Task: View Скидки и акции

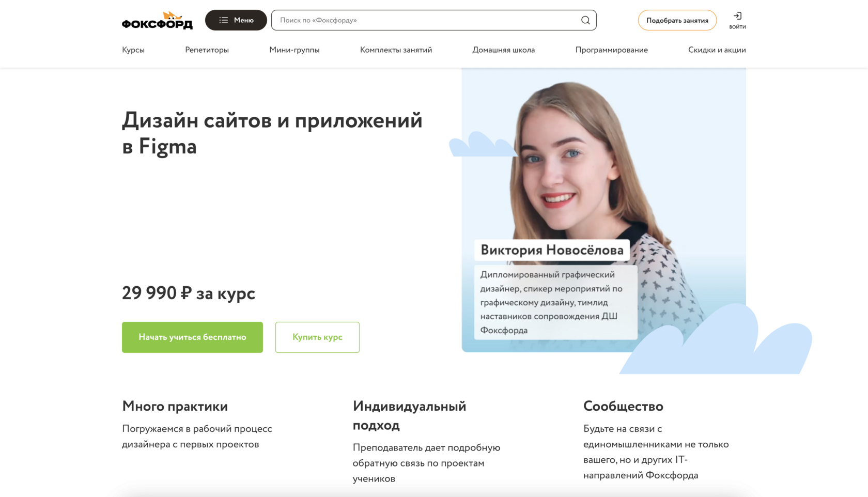Action: (x=717, y=50)
